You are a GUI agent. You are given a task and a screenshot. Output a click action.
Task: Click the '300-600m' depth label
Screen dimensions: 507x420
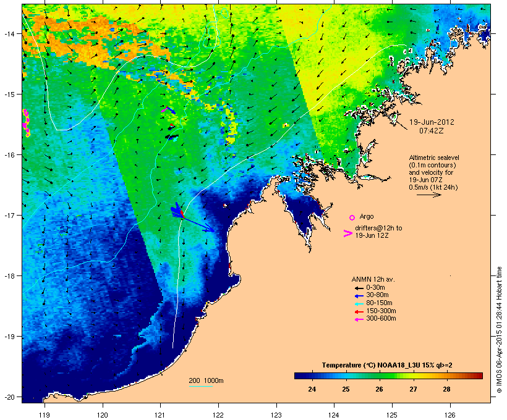(x=381, y=319)
